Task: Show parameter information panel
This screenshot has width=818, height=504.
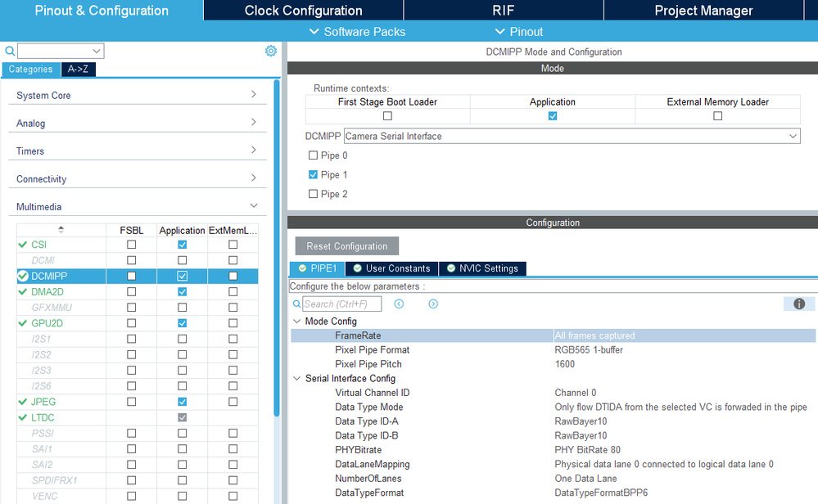Action: pos(799,304)
